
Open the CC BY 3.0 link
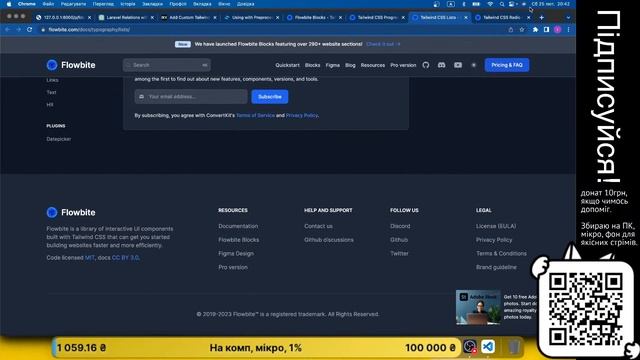pyautogui.click(x=125, y=258)
